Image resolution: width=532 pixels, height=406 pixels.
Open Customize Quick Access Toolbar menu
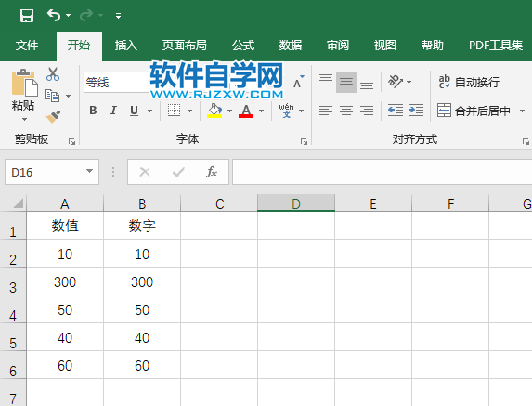pos(118,16)
